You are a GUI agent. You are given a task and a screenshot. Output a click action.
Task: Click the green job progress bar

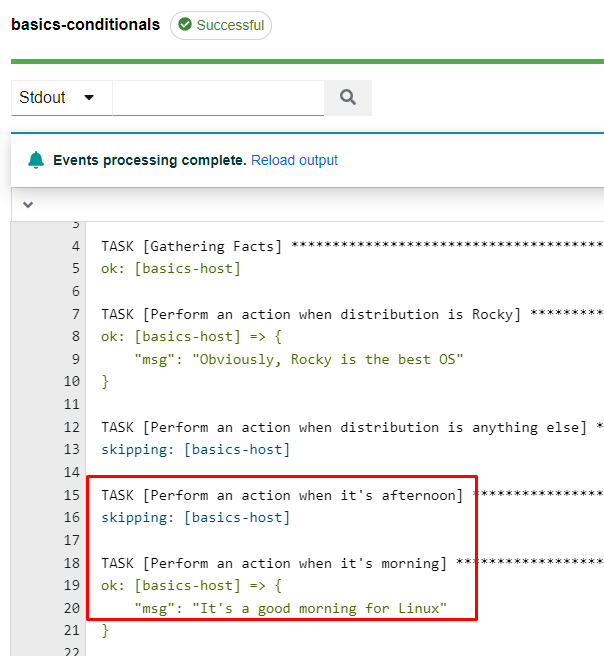pos(300,61)
